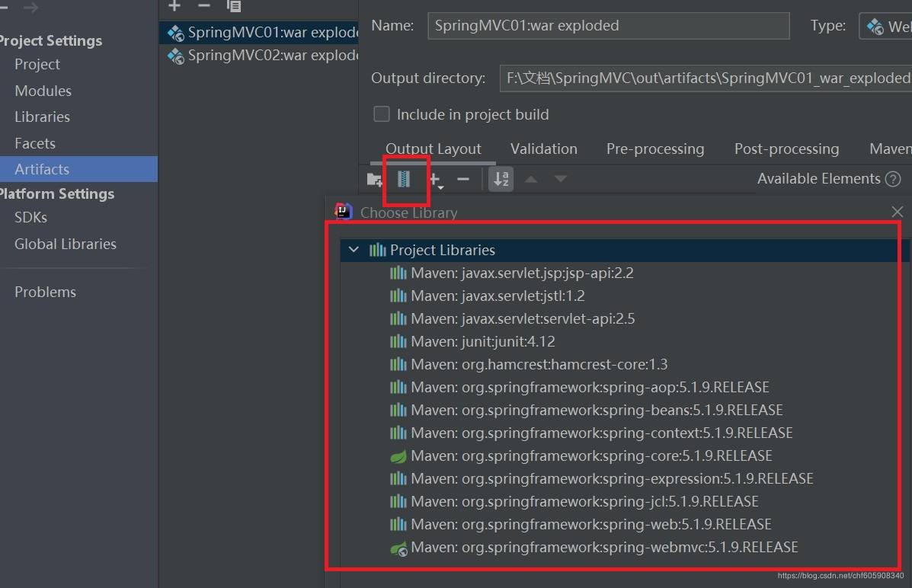
Task: Switch to the Validation tab
Action: point(544,149)
